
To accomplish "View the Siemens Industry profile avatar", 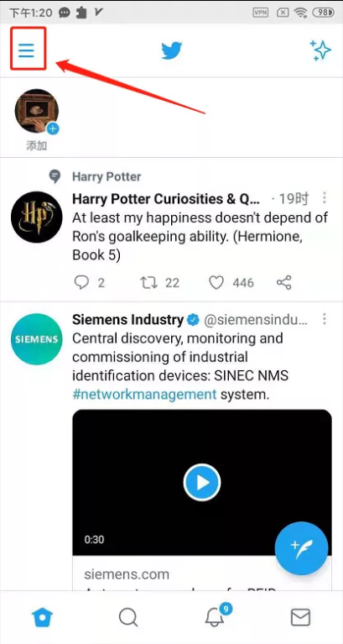I will (x=37, y=339).
